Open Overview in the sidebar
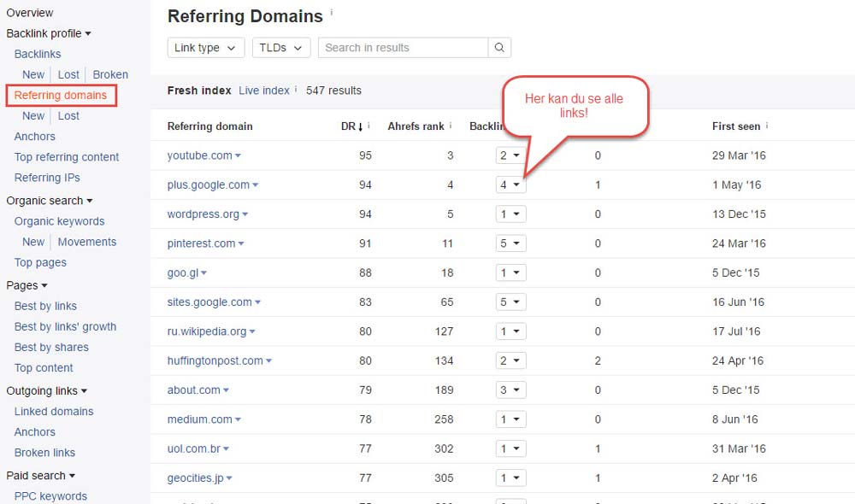Viewport: 855px width, 504px height. [x=29, y=13]
